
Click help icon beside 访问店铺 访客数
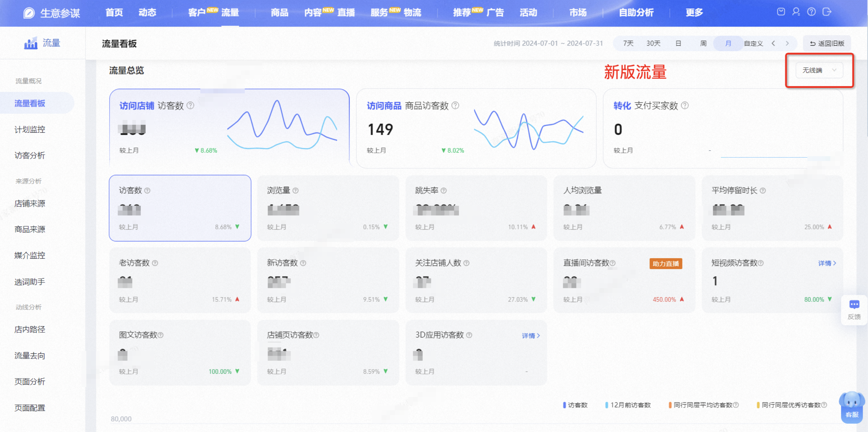pos(190,106)
